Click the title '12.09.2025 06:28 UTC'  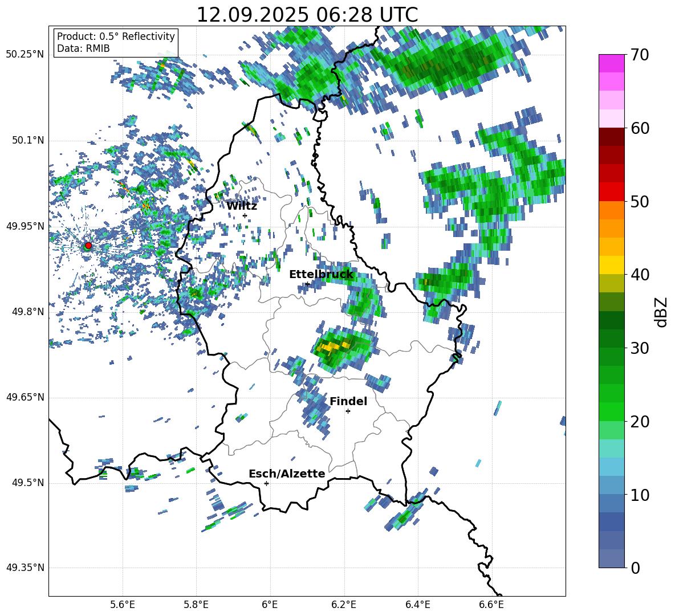(x=307, y=15)
